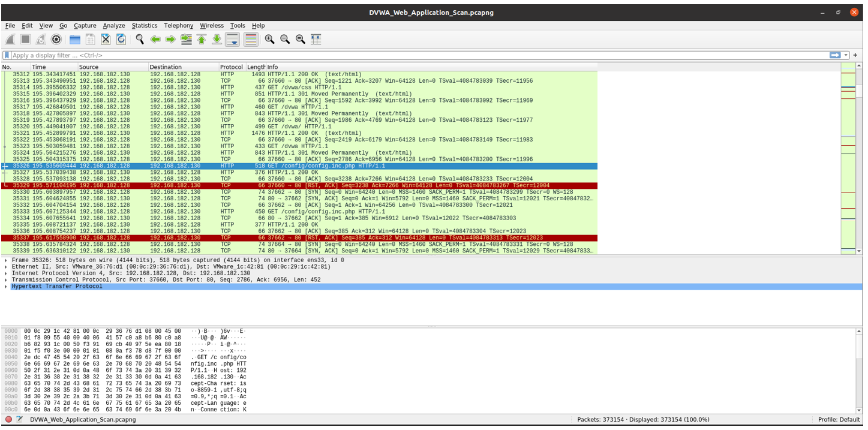Reload this capture file
Screen dimensions: 868x430
(x=121, y=40)
